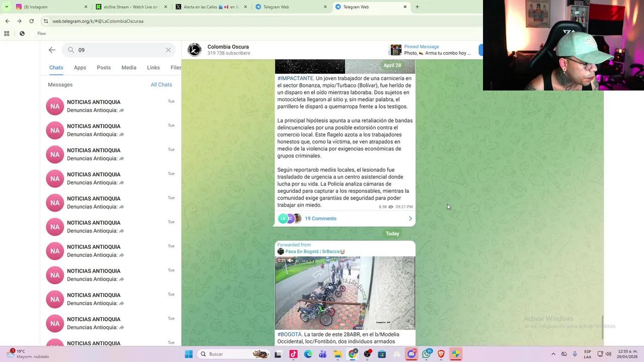The width and height of the screenshot is (644, 362).
Task: Open the #BOGOTÁ hashtag
Action: 289,334
